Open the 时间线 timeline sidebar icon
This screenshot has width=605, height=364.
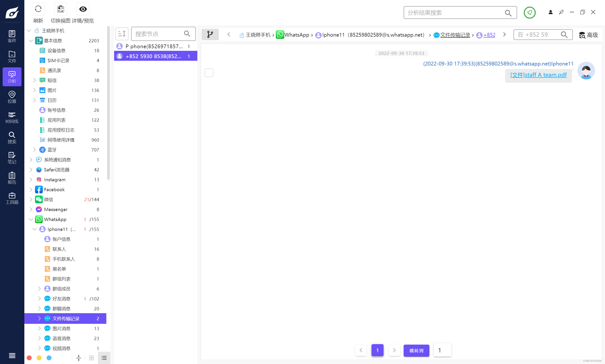pyautogui.click(x=12, y=117)
